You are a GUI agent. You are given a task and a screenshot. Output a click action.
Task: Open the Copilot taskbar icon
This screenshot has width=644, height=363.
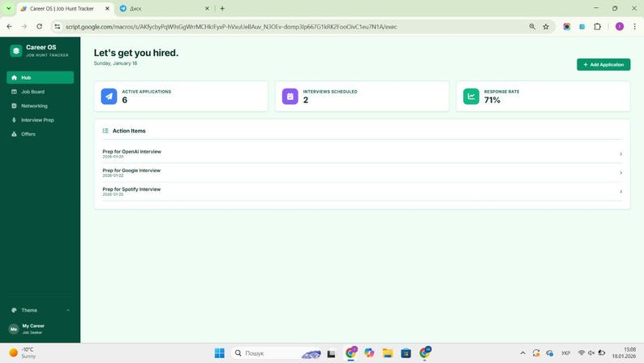(x=369, y=353)
